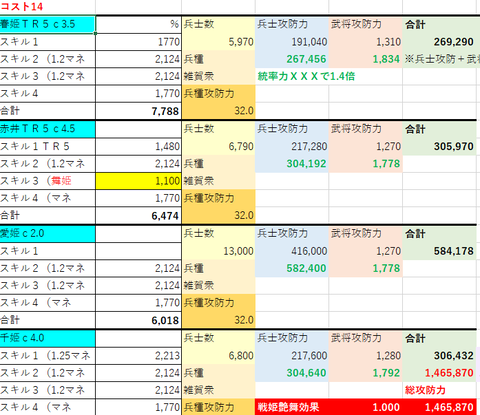
Task: Select 兵士攻防力 header in 春姫 block
Action: click(x=292, y=24)
